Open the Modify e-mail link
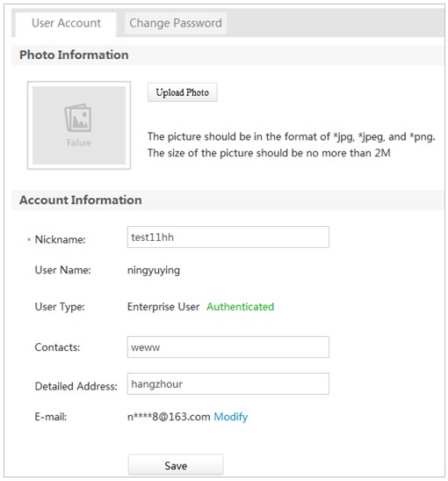Screen dimensions: 448x481 [x=231, y=417]
